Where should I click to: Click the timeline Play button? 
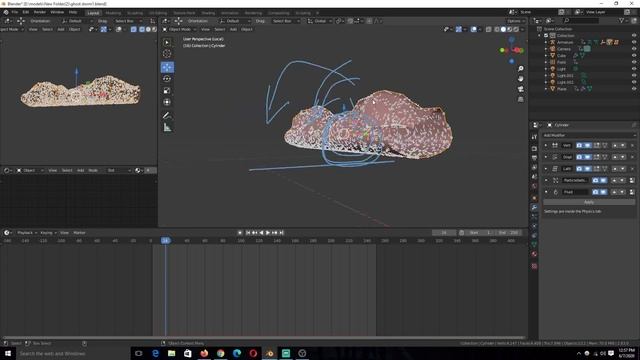click(x=268, y=233)
